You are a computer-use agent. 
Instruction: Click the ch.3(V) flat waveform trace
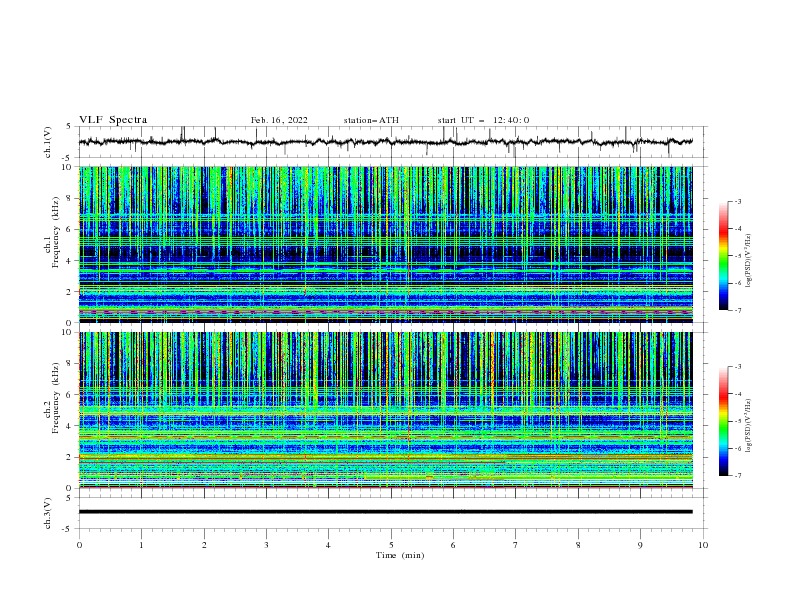click(x=385, y=512)
